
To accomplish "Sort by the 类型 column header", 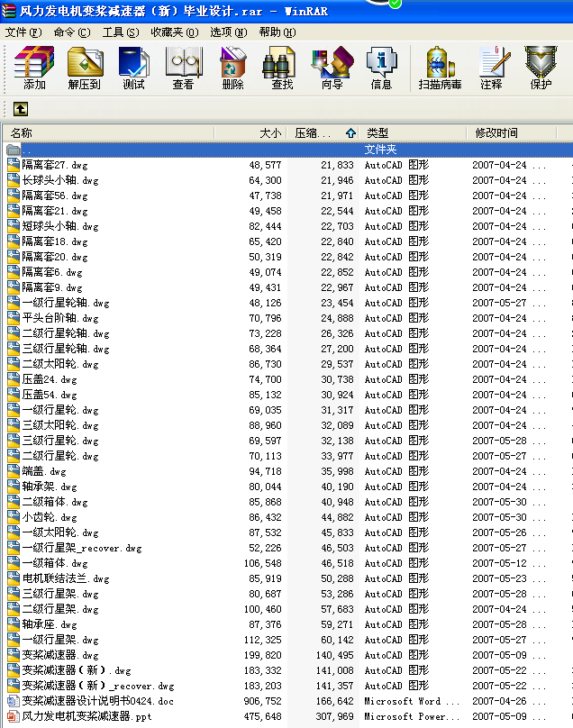I will point(413,133).
